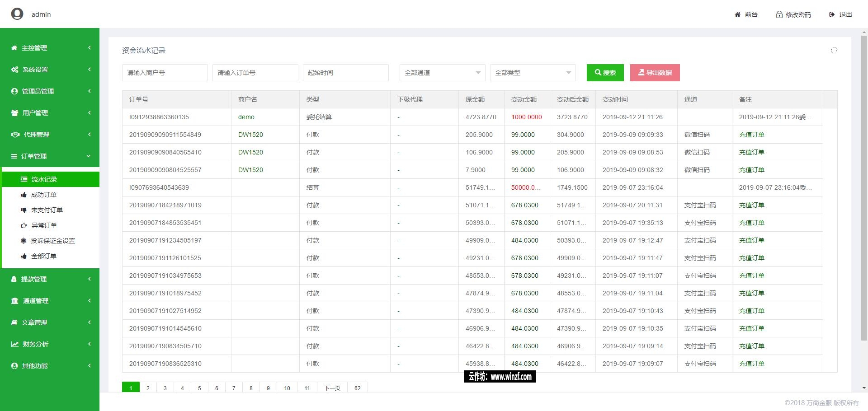Viewport: 868px width, 411px height.
Task: Click the chart icon for 财务分析
Action: point(15,344)
